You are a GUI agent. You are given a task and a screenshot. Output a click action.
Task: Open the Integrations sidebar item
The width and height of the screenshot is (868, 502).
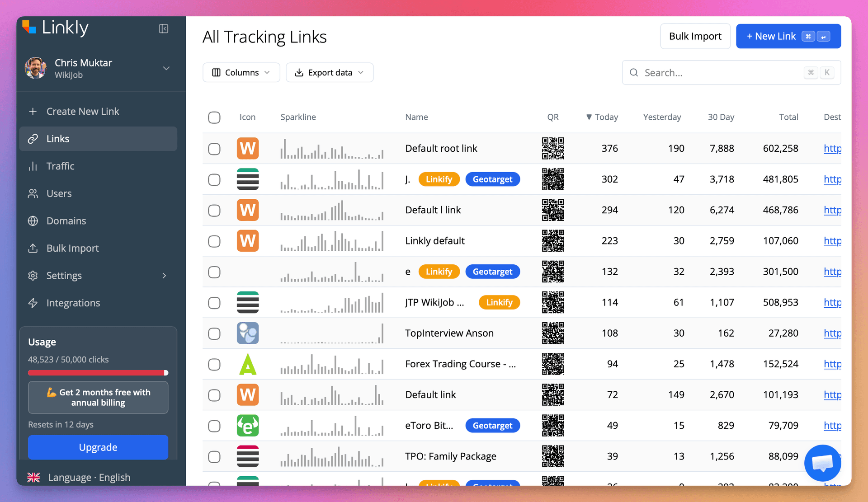[x=98, y=303]
